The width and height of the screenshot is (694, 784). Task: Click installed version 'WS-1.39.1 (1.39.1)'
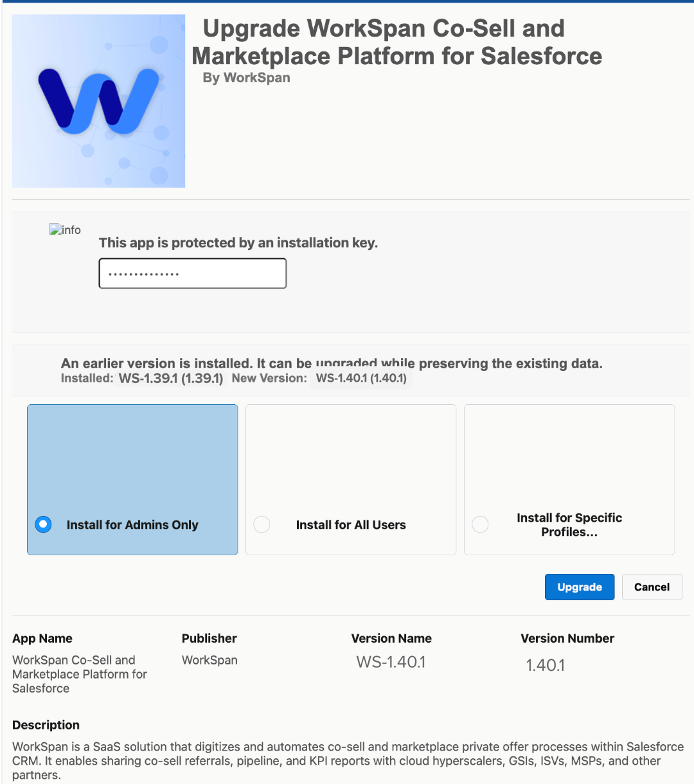coord(171,379)
